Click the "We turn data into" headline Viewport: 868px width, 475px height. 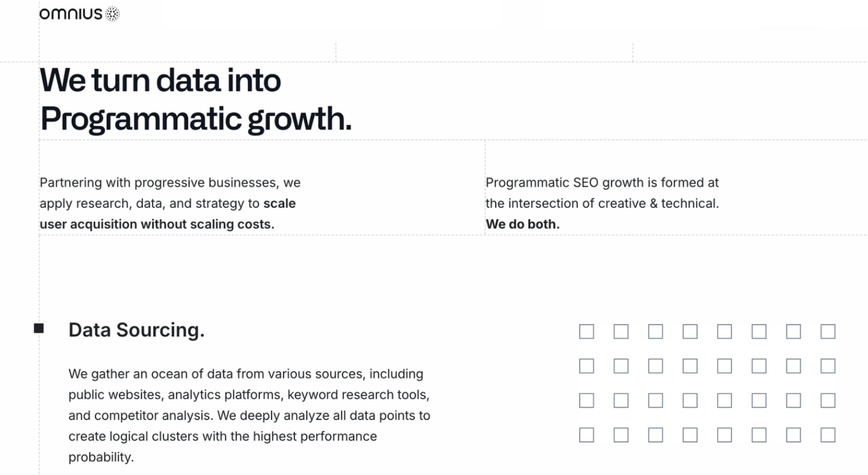click(160, 80)
